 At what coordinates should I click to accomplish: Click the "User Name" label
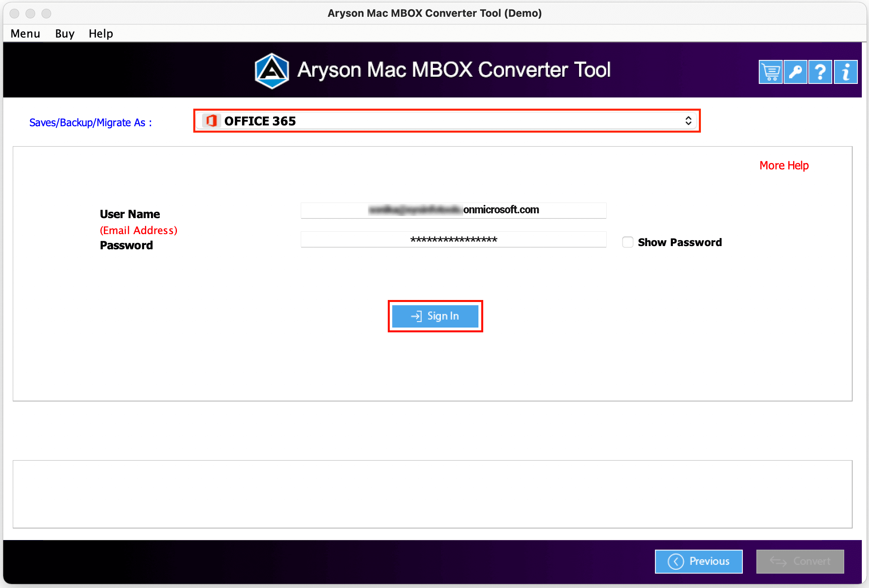click(x=130, y=214)
